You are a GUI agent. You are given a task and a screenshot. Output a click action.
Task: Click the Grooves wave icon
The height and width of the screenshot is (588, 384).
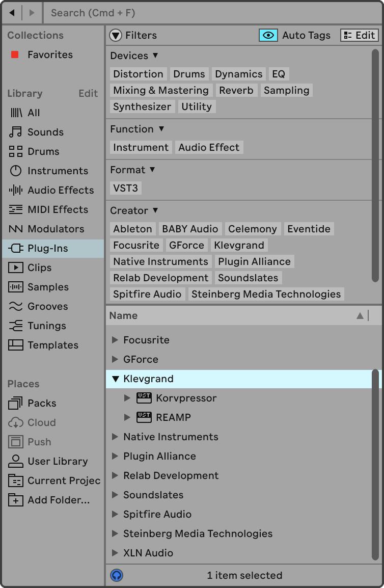click(x=16, y=306)
